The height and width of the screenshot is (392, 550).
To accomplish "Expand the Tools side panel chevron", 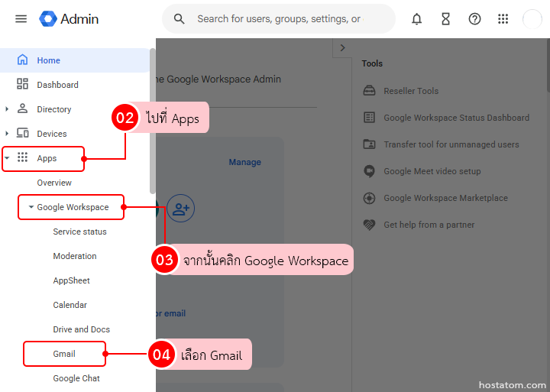I will point(342,47).
